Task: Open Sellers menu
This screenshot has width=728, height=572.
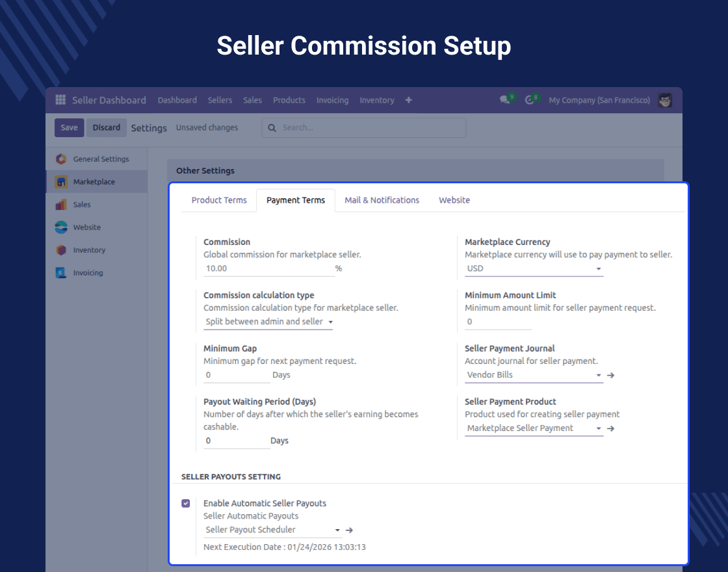Action: pos(220,100)
